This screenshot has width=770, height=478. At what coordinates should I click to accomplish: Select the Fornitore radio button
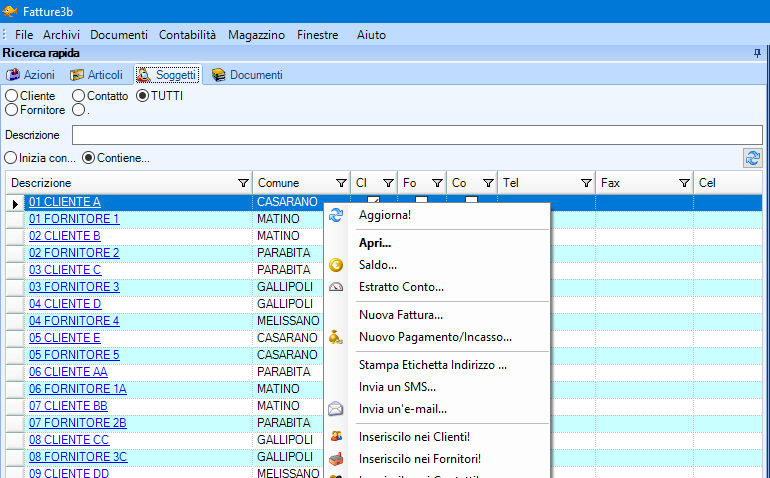12,110
